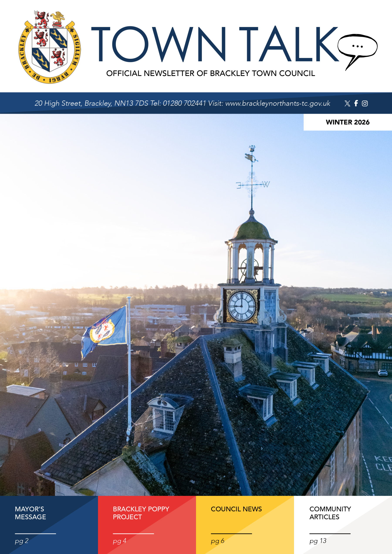Click the Official Newsletter subtitle text

(211, 73)
